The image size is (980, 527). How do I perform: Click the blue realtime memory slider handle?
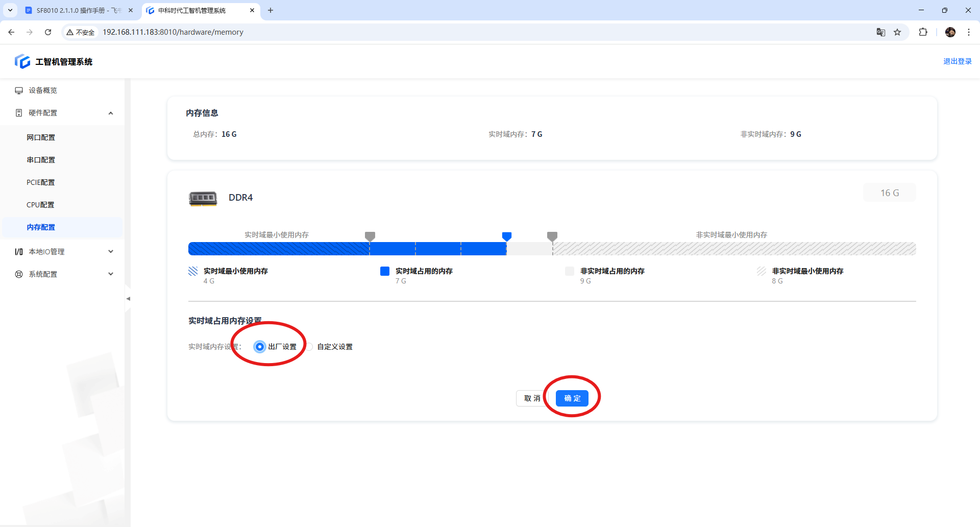[x=506, y=236]
